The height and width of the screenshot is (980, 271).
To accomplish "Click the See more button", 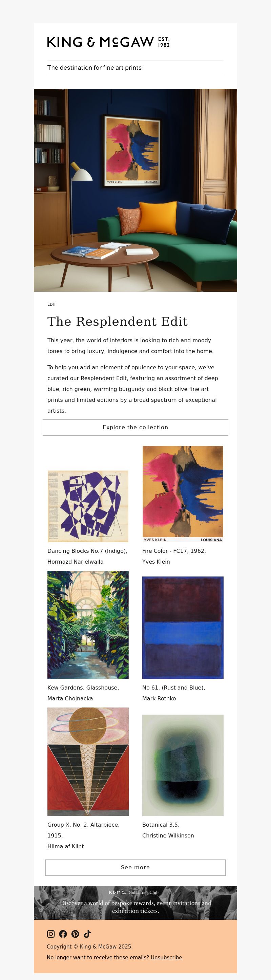I will pyautogui.click(x=135, y=867).
